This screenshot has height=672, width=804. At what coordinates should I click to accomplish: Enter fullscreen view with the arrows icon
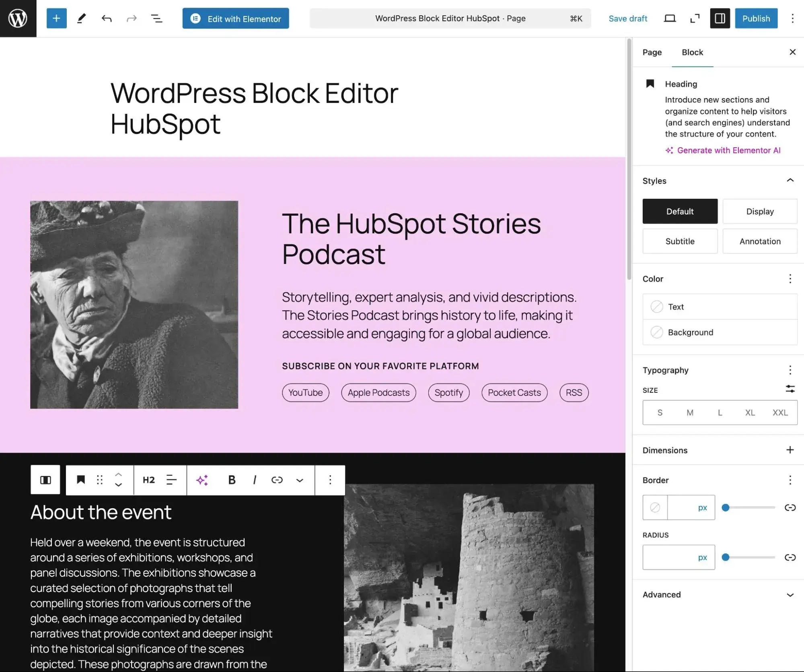tap(695, 19)
